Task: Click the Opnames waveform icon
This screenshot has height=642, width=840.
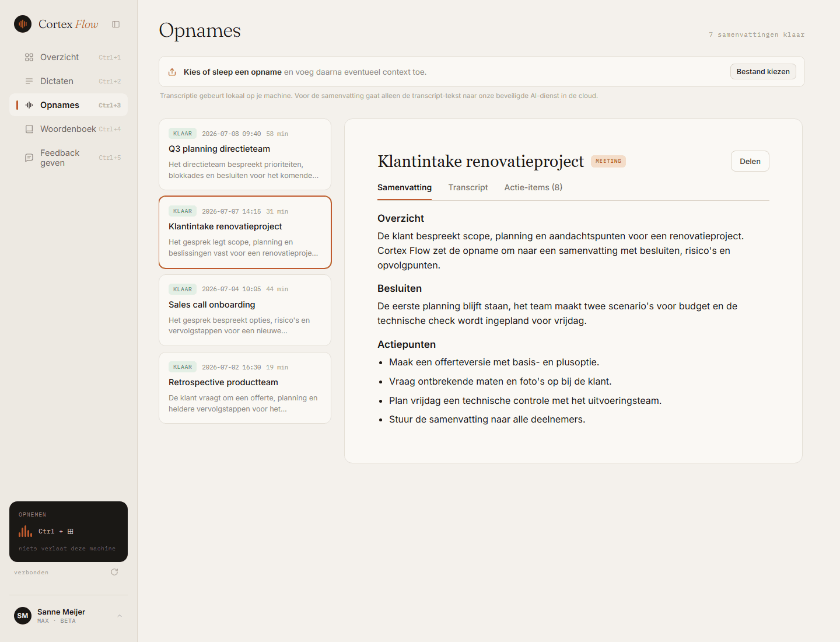Action: click(x=29, y=105)
